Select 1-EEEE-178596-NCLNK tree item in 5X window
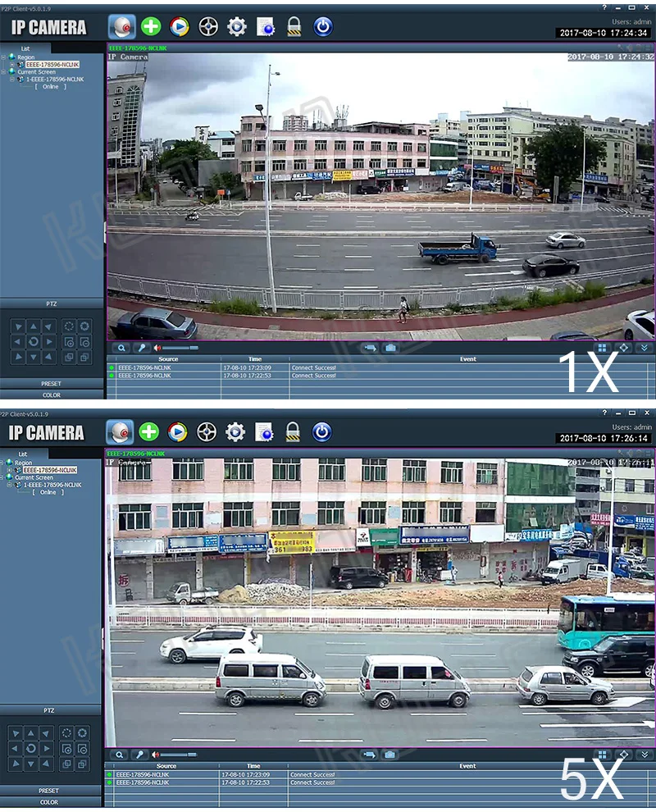 click(x=52, y=485)
